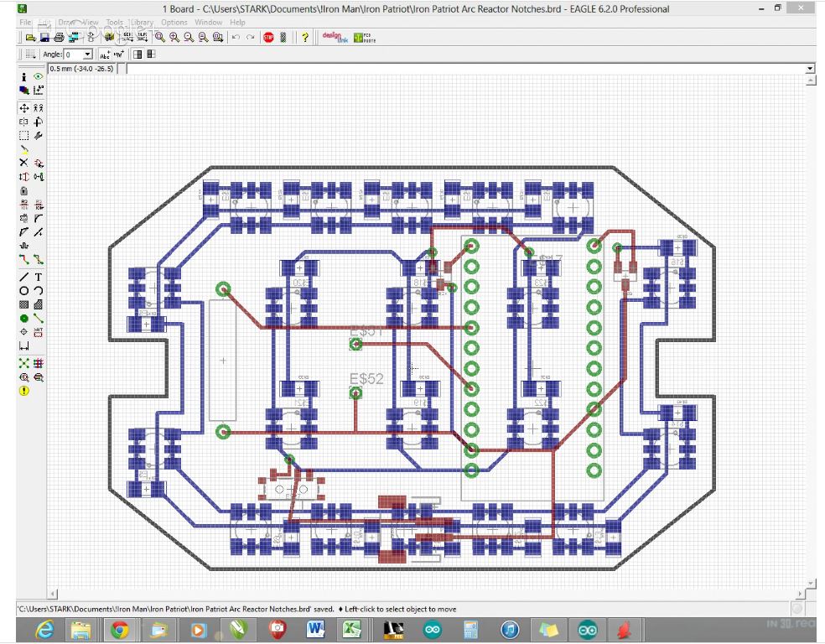This screenshot has height=644, width=825.
Task: Select the Arc tool
Action: (x=38, y=290)
